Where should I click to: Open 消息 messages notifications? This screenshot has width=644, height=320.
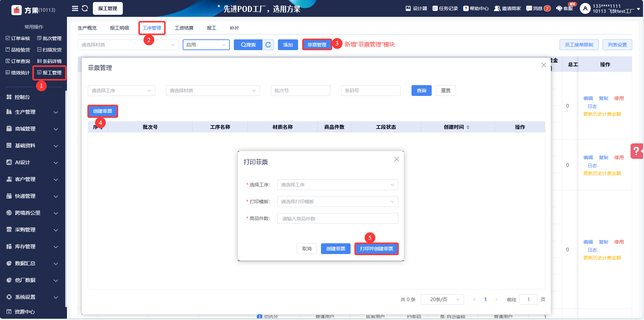click(538, 8)
